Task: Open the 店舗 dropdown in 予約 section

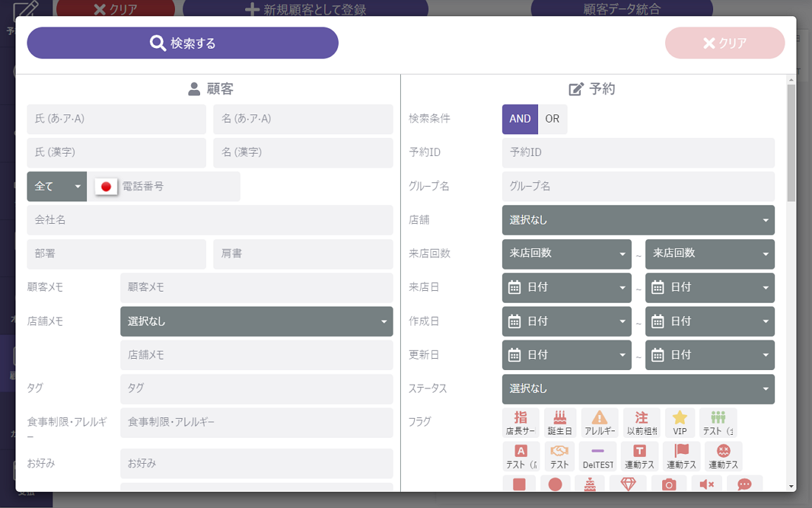Action: pyautogui.click(x=638, y=220)
